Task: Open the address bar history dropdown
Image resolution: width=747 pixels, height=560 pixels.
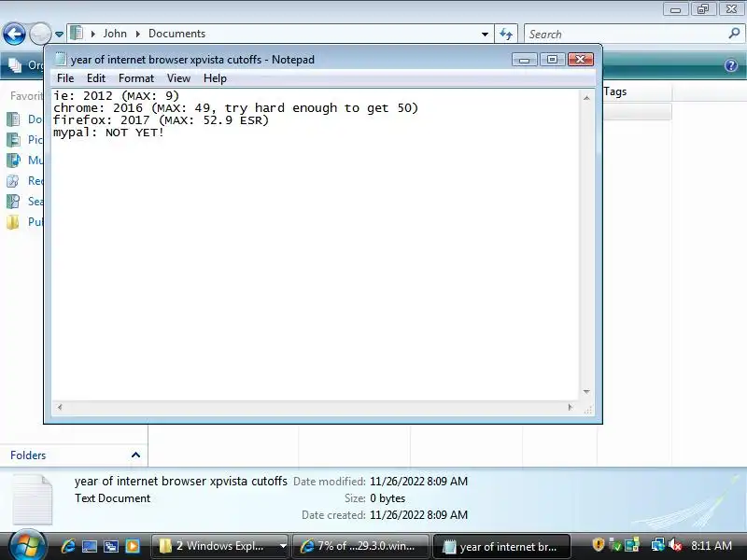Action: point(485,35)
